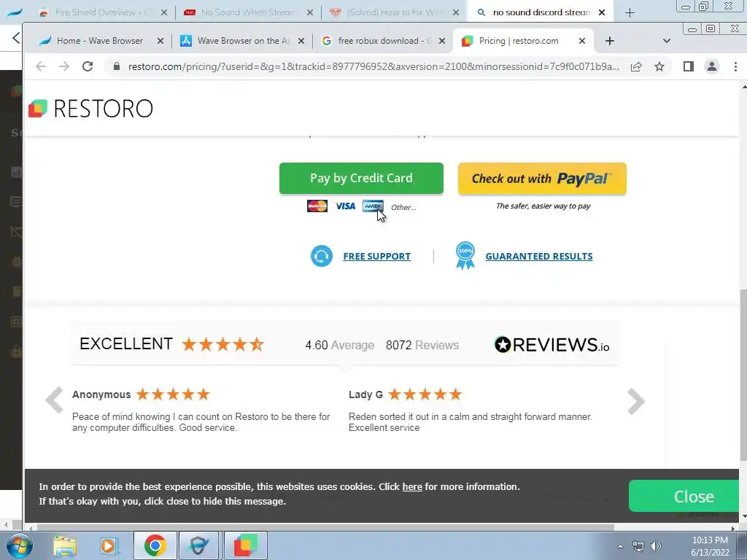Open Chrome three-dot menu
The height and width of the screenshot is (560, 747).
pos(735,66)
